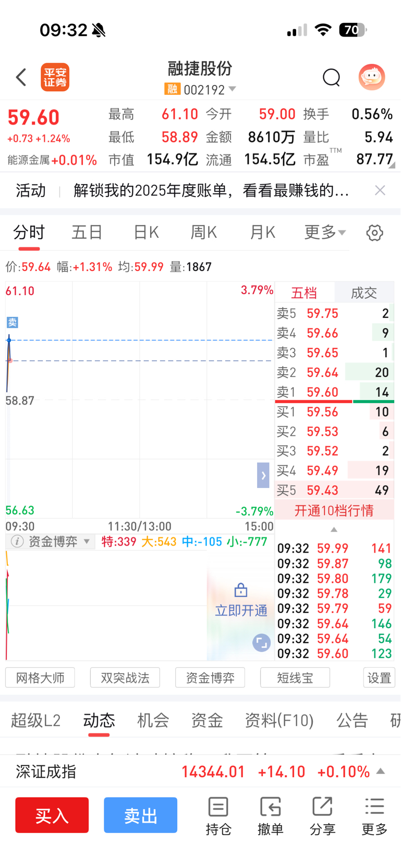Tap 买4 price 59.49 row
This screenshot has width=401, height=868.
(334, 471)
